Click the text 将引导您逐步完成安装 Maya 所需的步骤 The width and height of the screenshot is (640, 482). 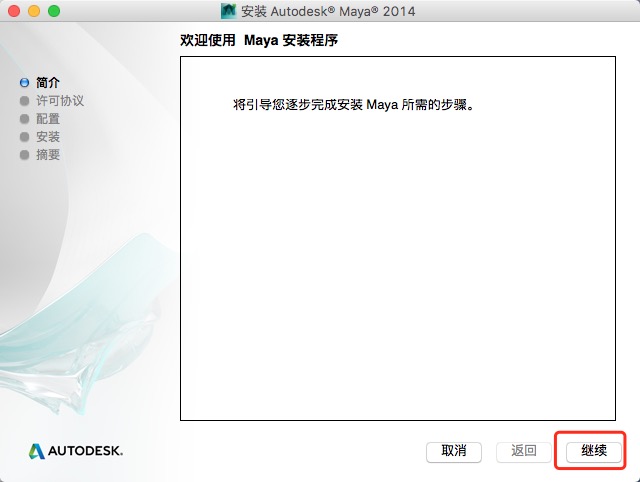tap(353, 105)
